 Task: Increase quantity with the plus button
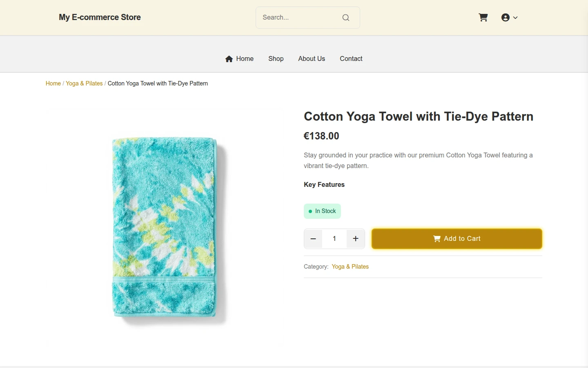[356, 239]
